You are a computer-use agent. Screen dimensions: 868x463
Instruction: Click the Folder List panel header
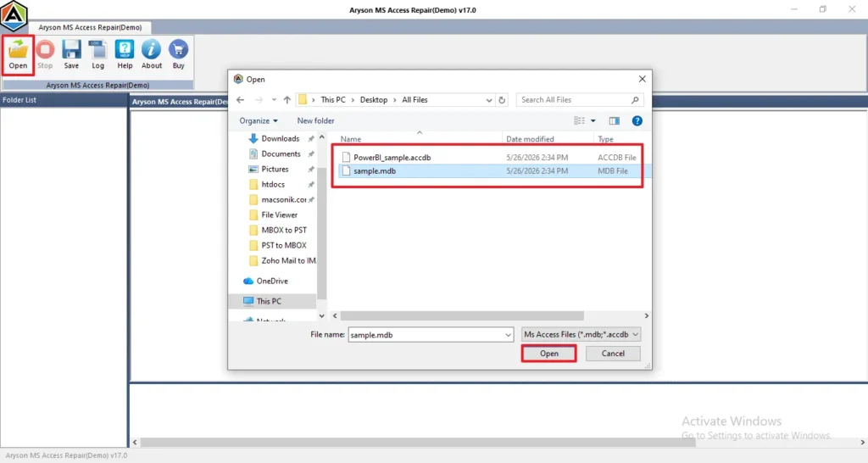64,100
